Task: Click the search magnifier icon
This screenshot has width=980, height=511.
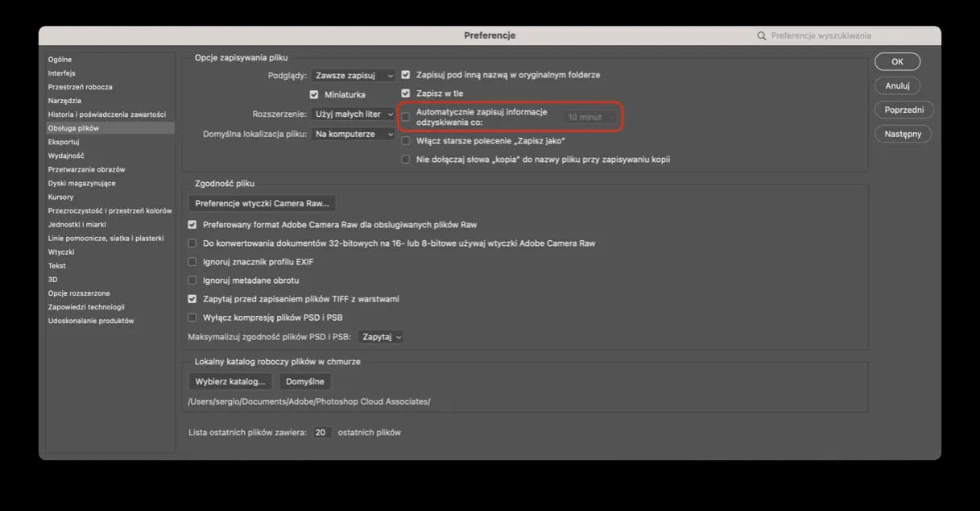Action: click(x=762, y=35)
